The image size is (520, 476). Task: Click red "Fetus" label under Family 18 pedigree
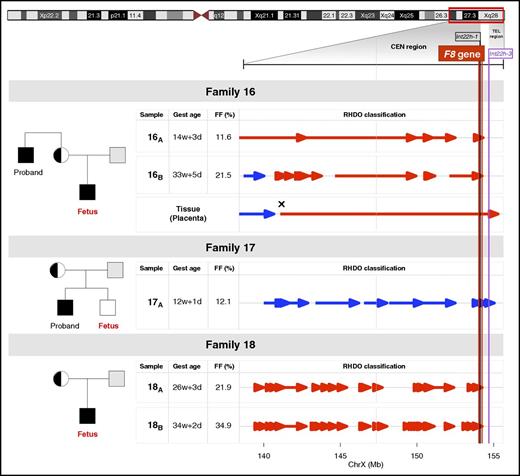click(x=87, y=434)
